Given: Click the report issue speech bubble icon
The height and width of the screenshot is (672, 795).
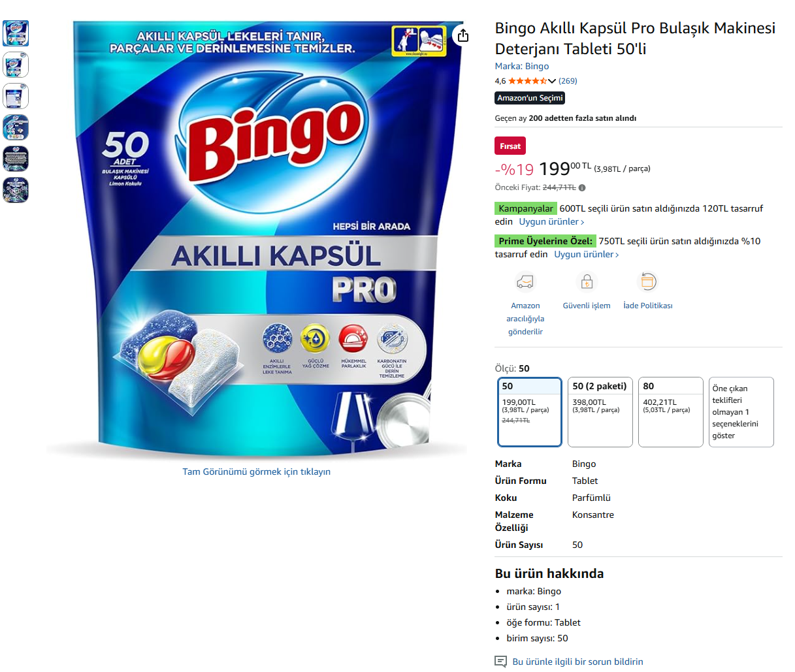Looking at the screenshot, I should [501, 662].
